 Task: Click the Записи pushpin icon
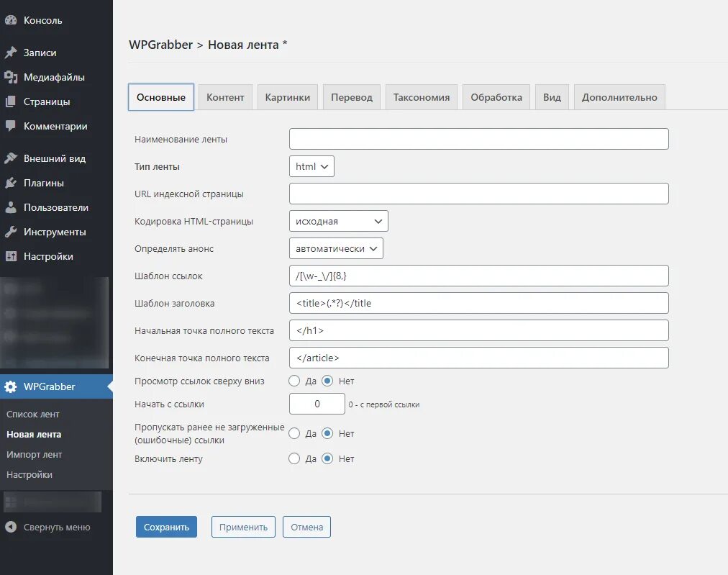[11, 53]
